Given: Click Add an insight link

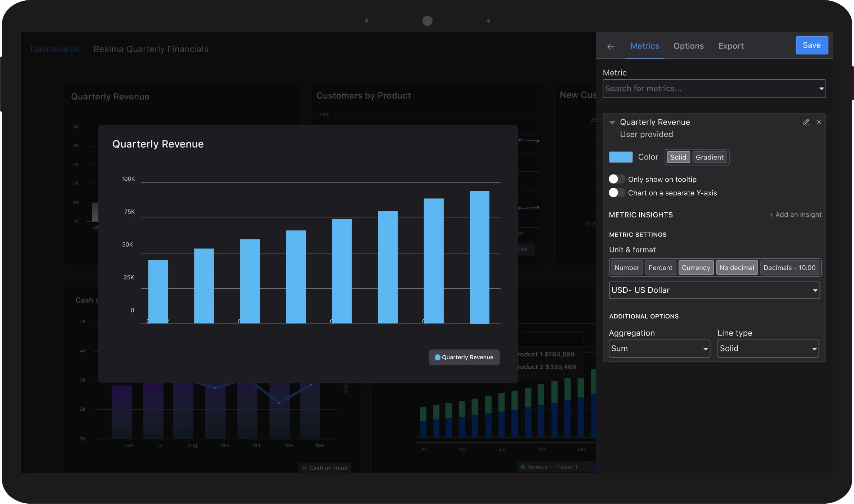Looking at the screenshot, I should tap(795, 215).
